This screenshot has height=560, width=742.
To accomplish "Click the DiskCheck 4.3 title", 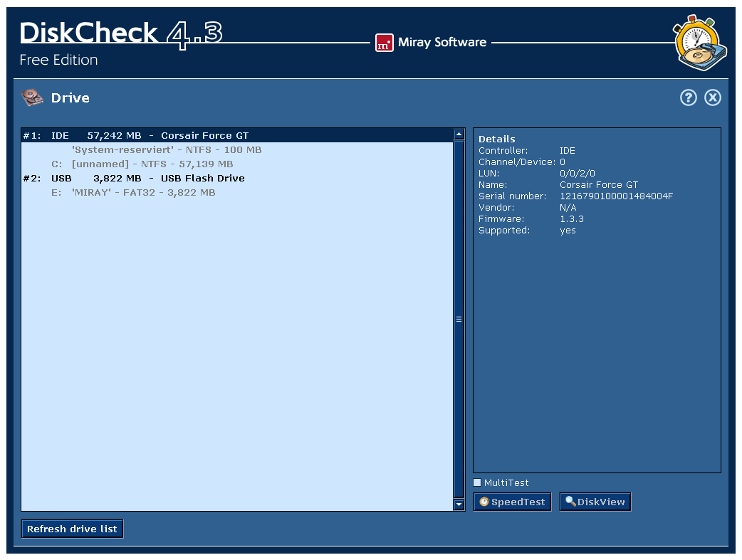I will click(x=120, y=34).
